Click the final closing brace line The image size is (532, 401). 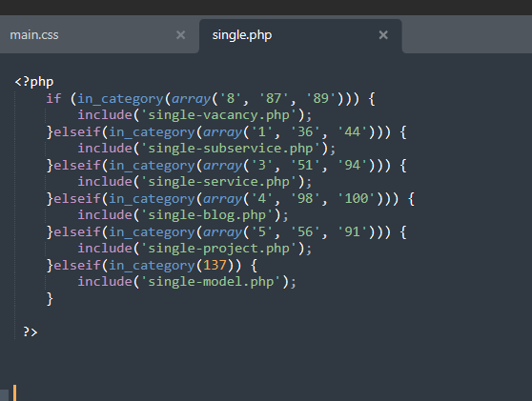(x=50, y=299)
